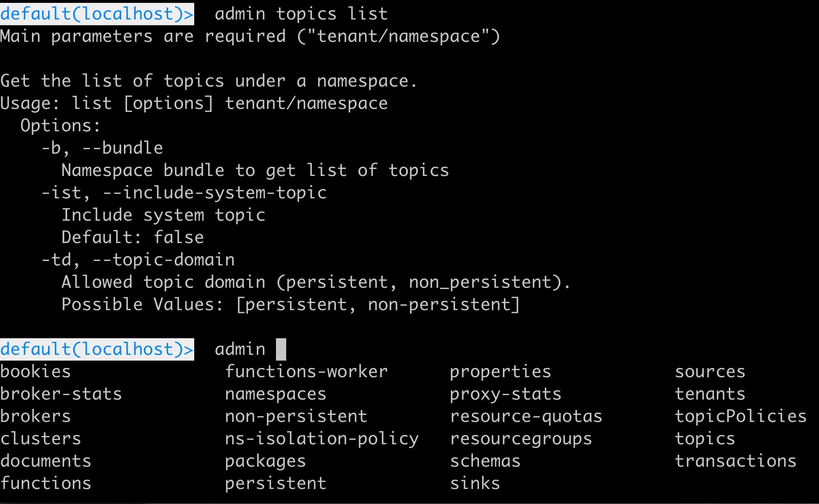This screenshot has height=504, width=819.
Task: Click the 'properties' completion item
Action: [500, 372]
